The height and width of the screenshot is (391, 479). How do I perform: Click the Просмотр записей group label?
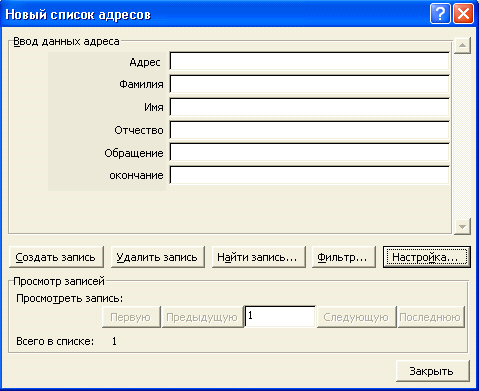[59, 281]
